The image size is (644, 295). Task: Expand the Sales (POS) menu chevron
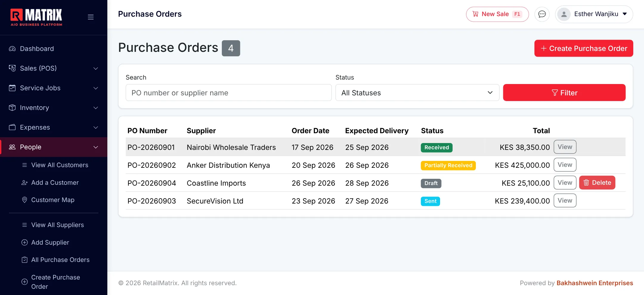(x=96, y=69)
